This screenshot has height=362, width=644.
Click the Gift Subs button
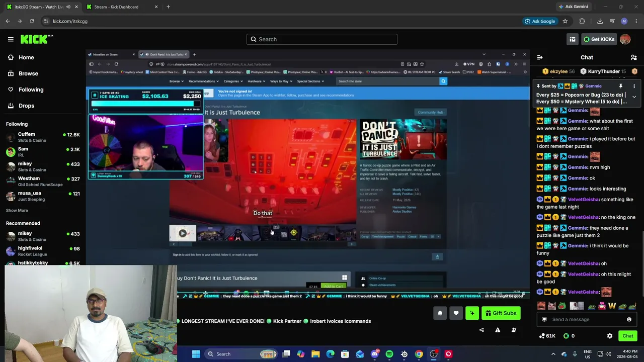501,313
